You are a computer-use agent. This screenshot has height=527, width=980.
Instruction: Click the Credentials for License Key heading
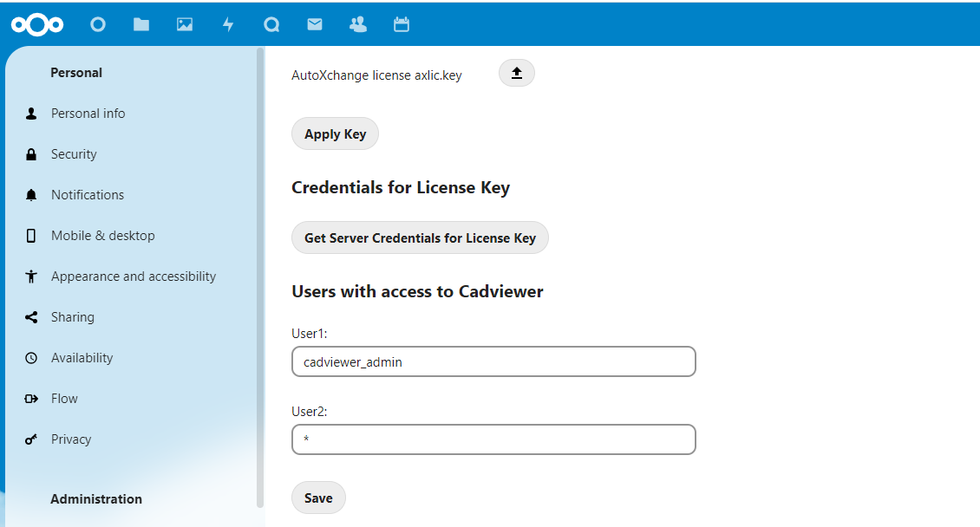click(401, 188)
